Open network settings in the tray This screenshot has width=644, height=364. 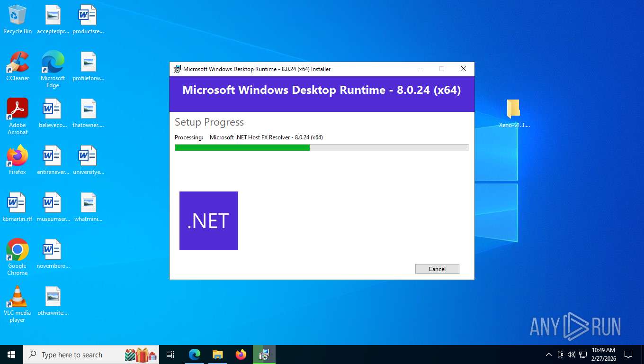pos(583,355)
